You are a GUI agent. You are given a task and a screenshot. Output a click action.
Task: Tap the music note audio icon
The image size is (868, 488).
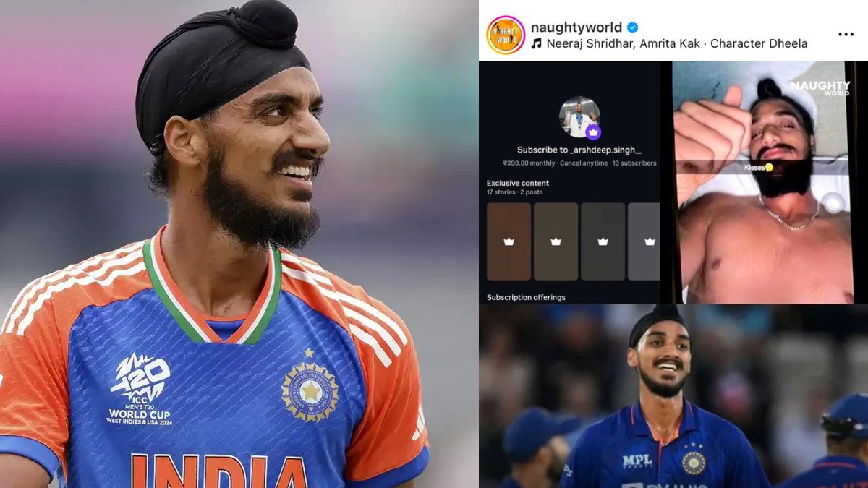(x=536, y=43)
